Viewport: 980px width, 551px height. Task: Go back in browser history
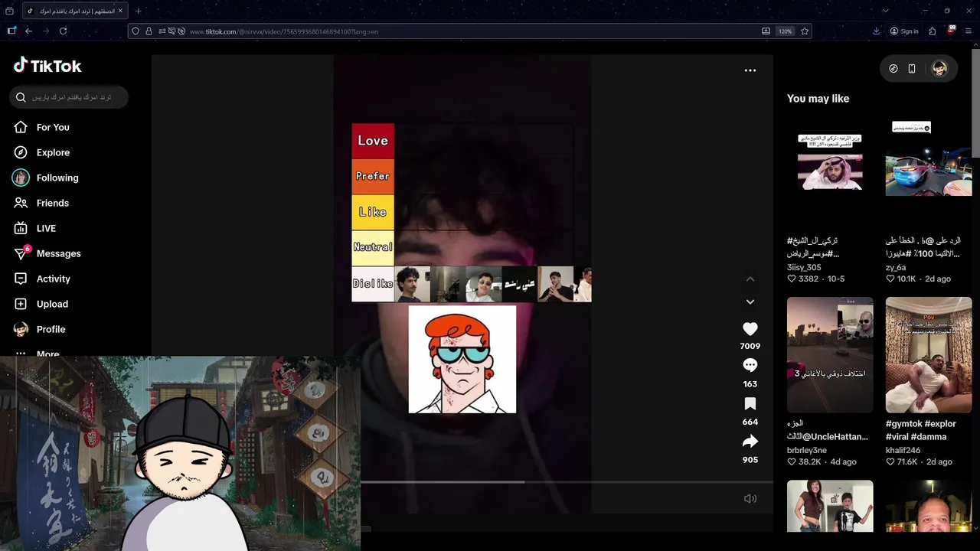[x=28, y=31]
